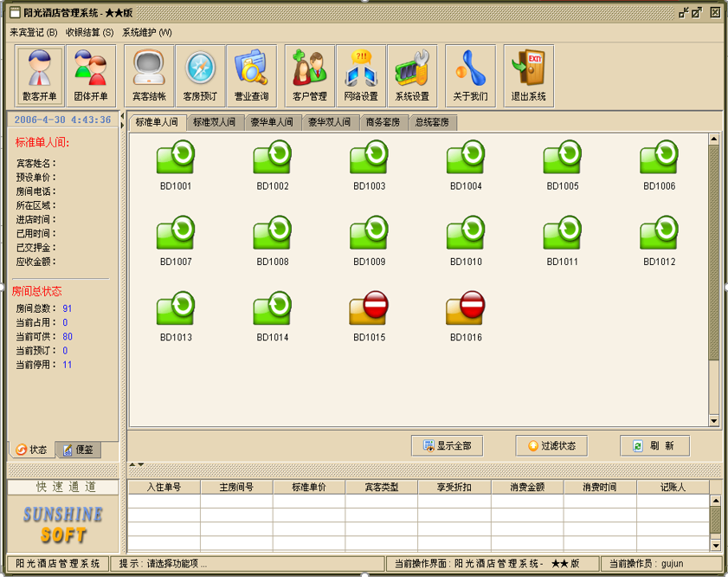Select room BD1009 icon
Image resolution: width=728 pixels, height=577 pixels.
pos(369,233)
